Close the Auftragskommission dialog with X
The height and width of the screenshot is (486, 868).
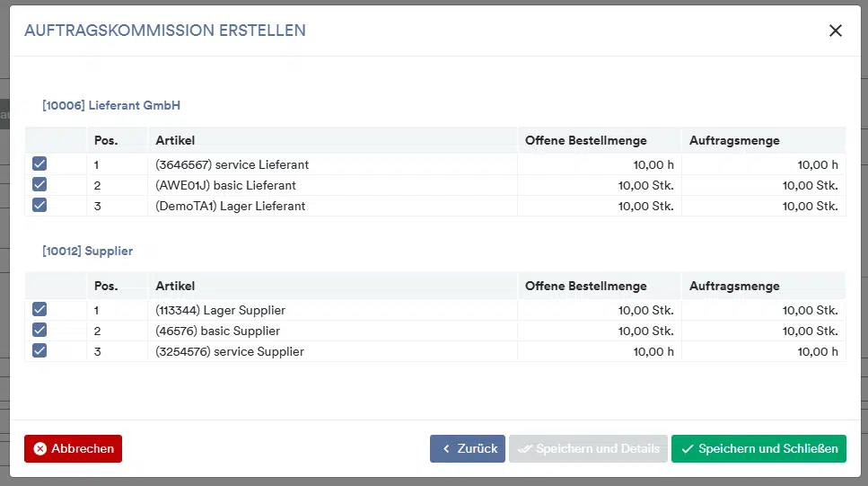(x=836, y=31)
